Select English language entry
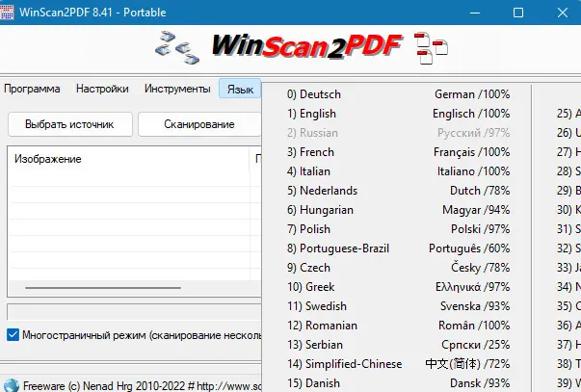This screenshot has width=581, height=392. 398,114
